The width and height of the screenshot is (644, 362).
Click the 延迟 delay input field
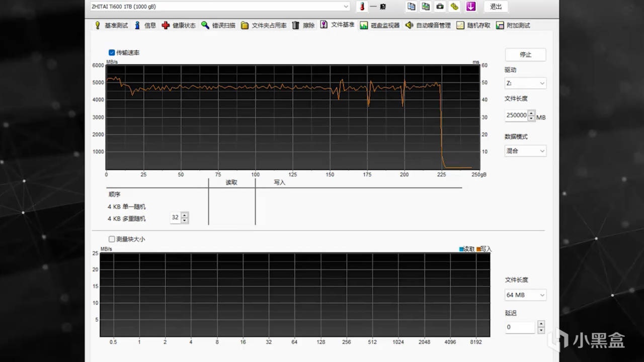point(520,327)
